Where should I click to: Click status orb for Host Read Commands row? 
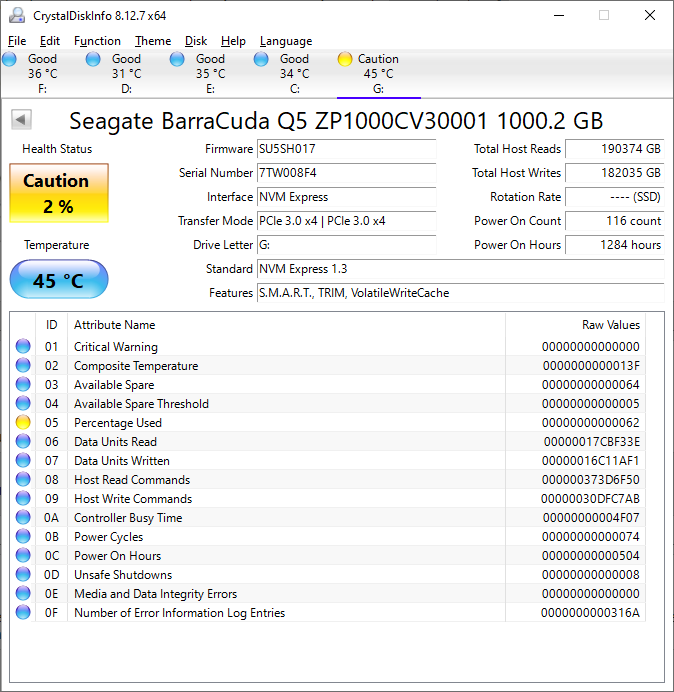pos(23,479)
